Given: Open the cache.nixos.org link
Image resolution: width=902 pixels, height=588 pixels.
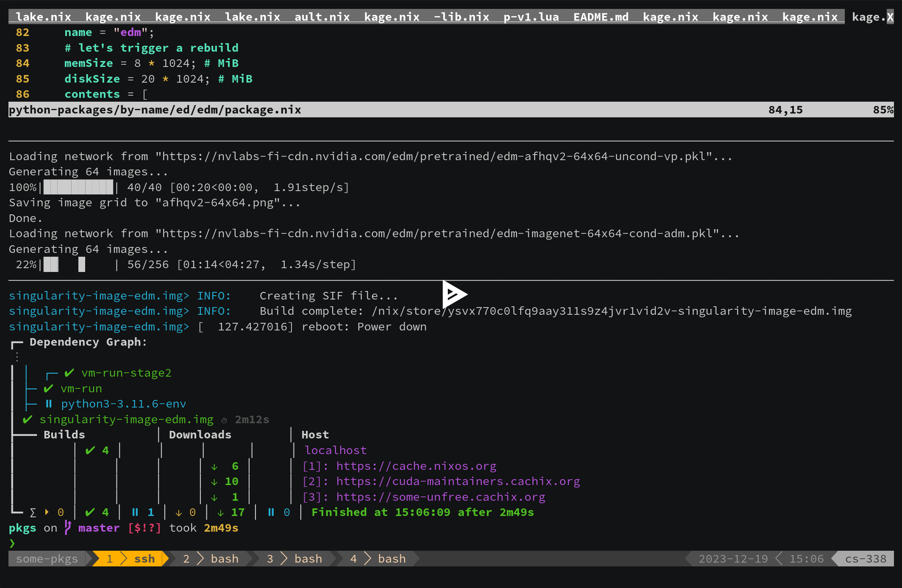Looking at the screenshot, I should 416,466.
